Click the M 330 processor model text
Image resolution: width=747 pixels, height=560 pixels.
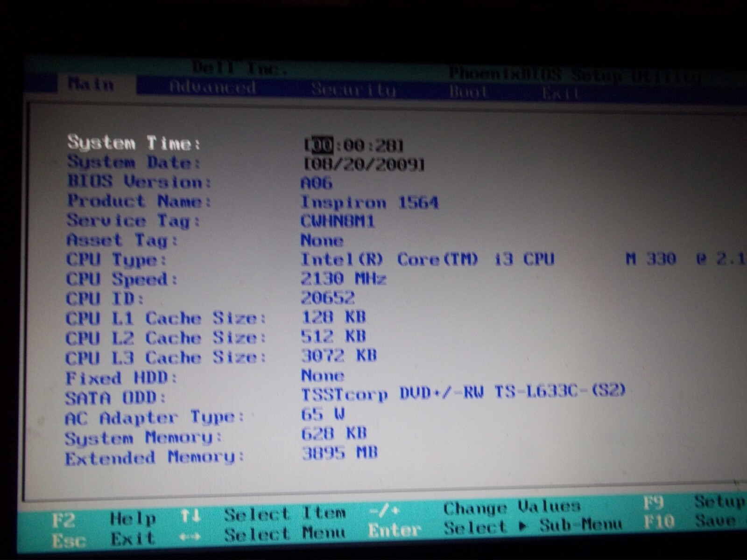[x=651, y=259]
